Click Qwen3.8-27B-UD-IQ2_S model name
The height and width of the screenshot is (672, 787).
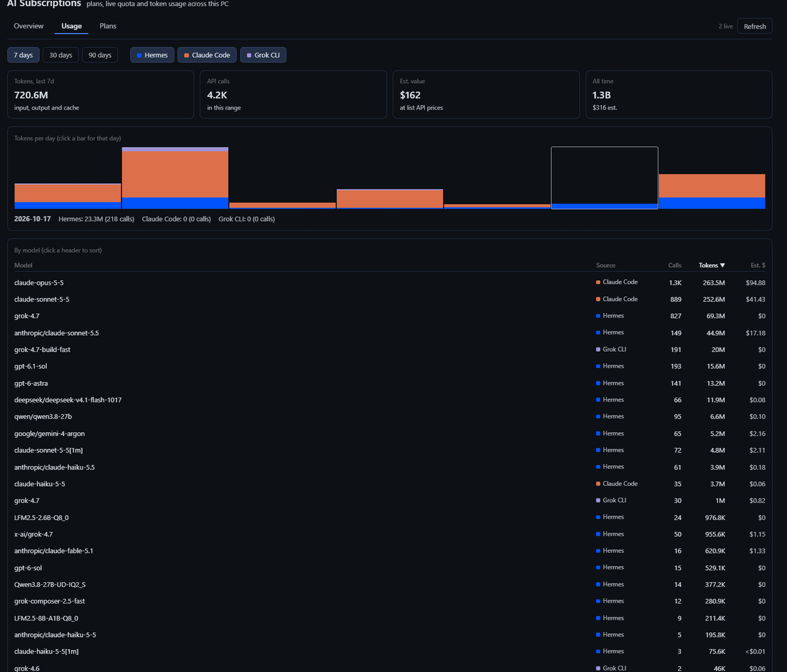click(x=50, y=585)
